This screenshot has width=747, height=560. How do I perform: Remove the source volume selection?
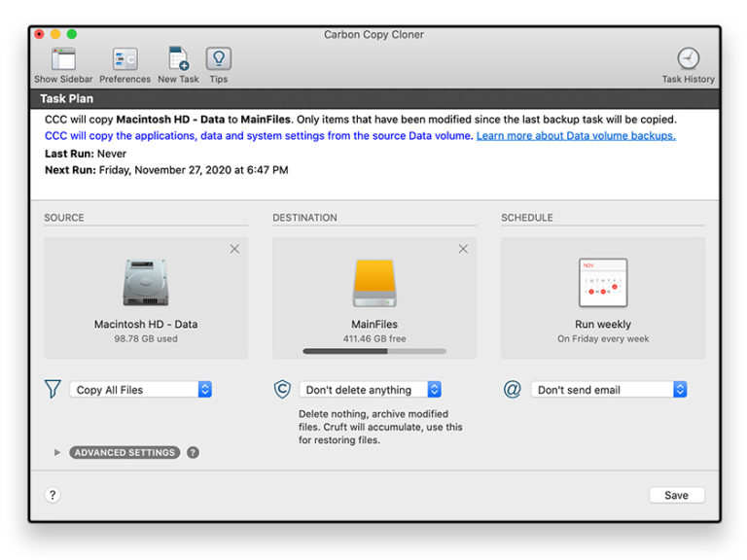(x=234, y=249)
